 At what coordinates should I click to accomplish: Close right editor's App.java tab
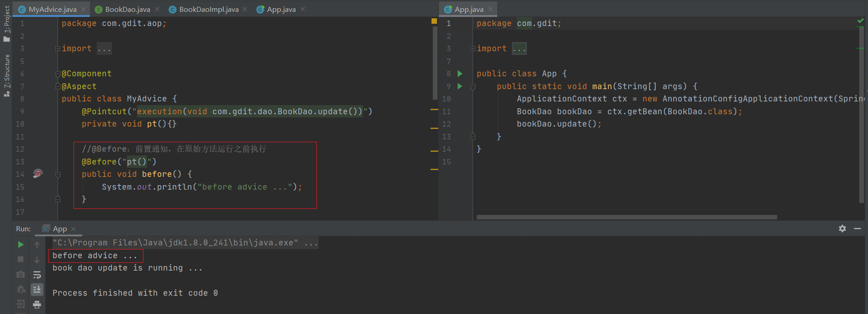click(490, 9)
